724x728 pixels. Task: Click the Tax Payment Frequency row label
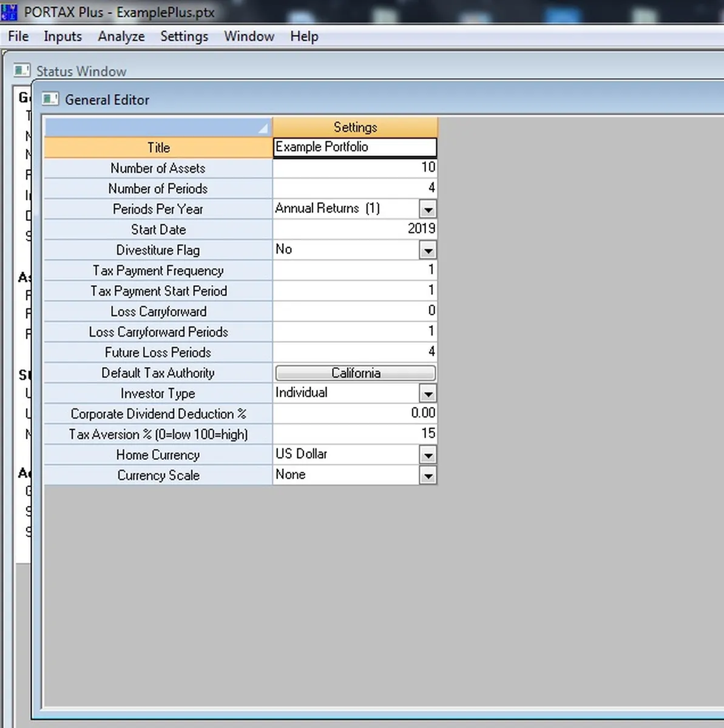click(x=158, y=271)
